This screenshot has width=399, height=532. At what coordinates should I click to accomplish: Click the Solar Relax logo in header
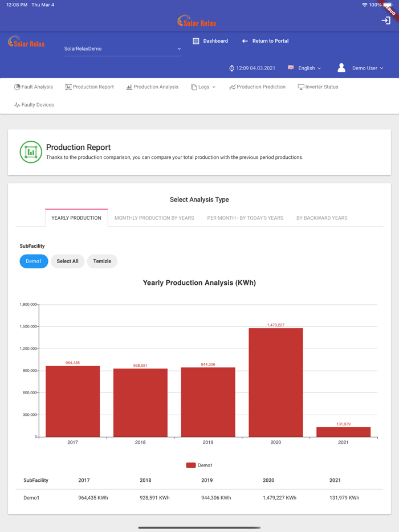(x=26, y=42)
